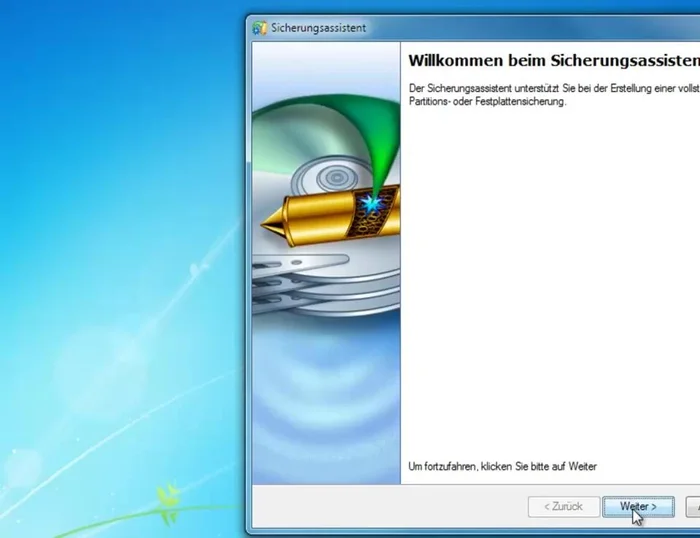Click the 'Um fortzufahren' instruction text
Viewport: 700px width, 538px height.
(503, 467)
